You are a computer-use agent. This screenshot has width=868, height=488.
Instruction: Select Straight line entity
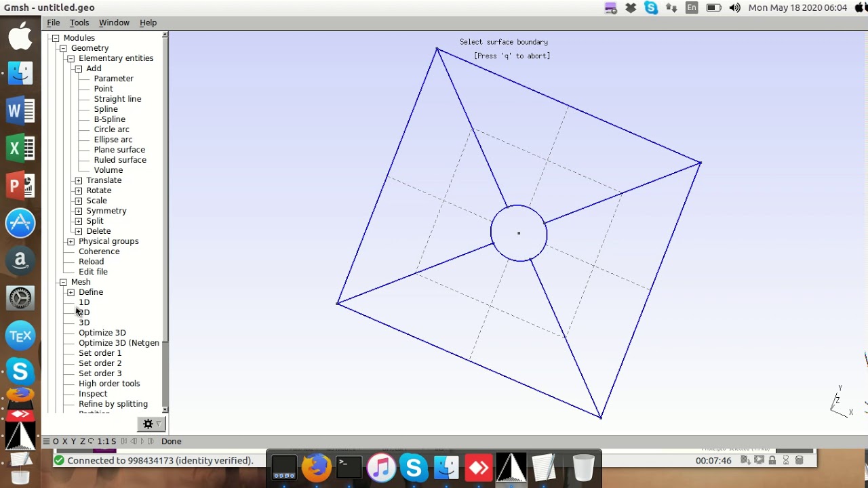[117, 99]
